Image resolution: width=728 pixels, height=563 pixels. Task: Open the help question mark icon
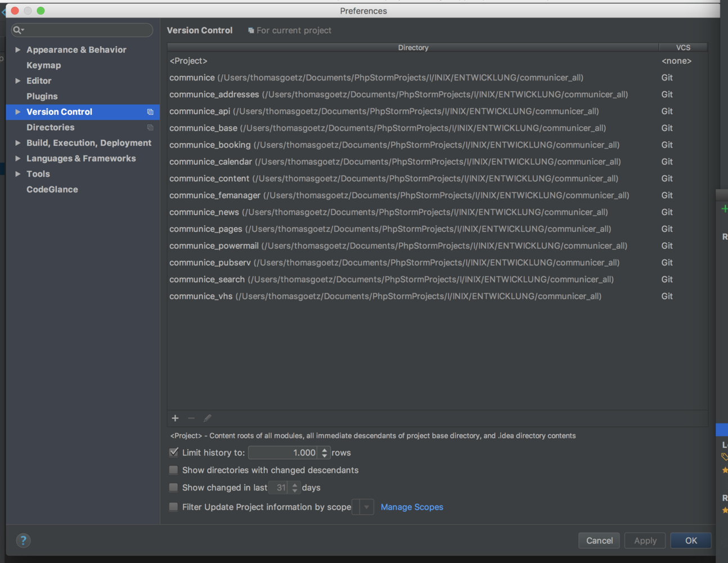(x=23, y=540)
